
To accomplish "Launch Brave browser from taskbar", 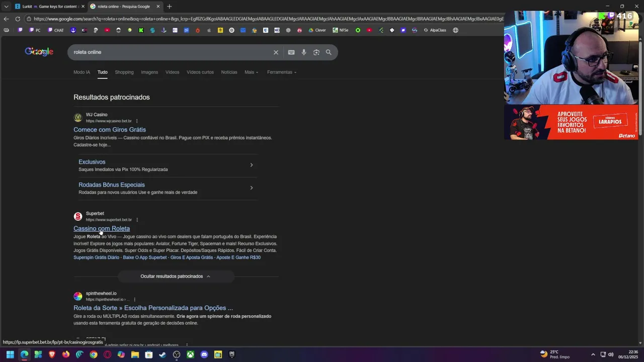I will tap(52, 354).
